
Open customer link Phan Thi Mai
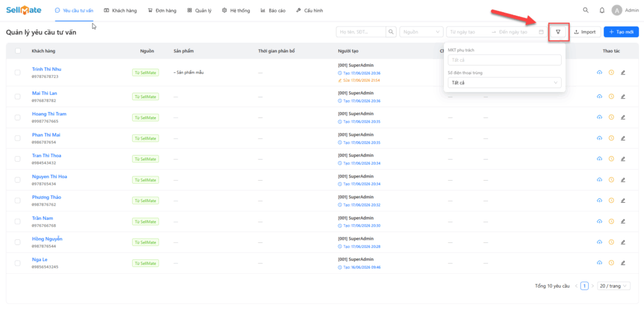pyautogui.click(x=46, y=135)
